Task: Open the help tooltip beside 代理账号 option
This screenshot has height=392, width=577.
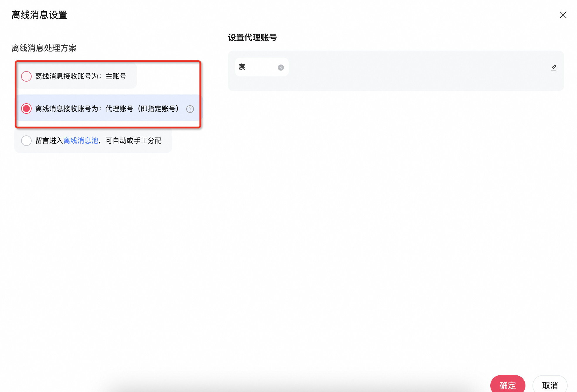Action: (190, 109)
